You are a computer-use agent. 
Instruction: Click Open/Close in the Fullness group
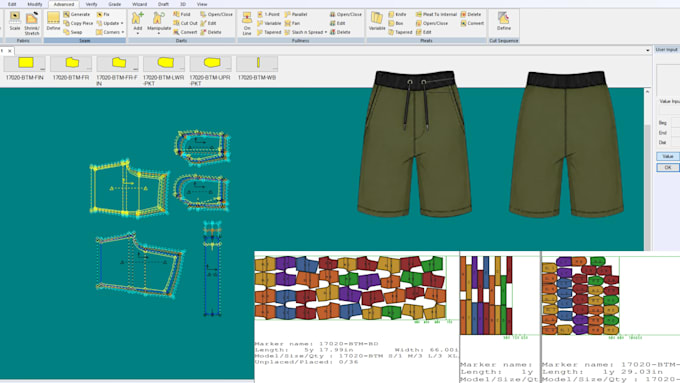click(346, 14)
